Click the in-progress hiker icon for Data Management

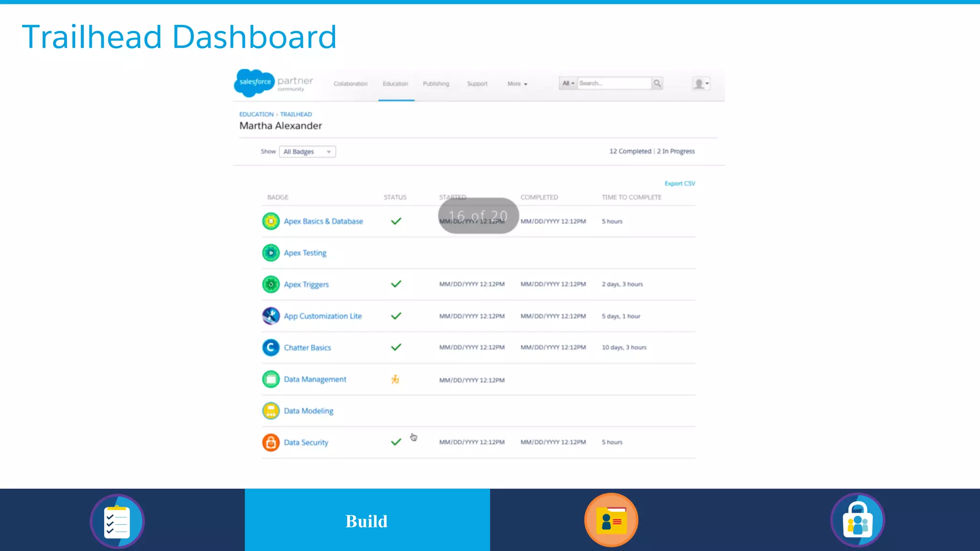coord(395,379)
